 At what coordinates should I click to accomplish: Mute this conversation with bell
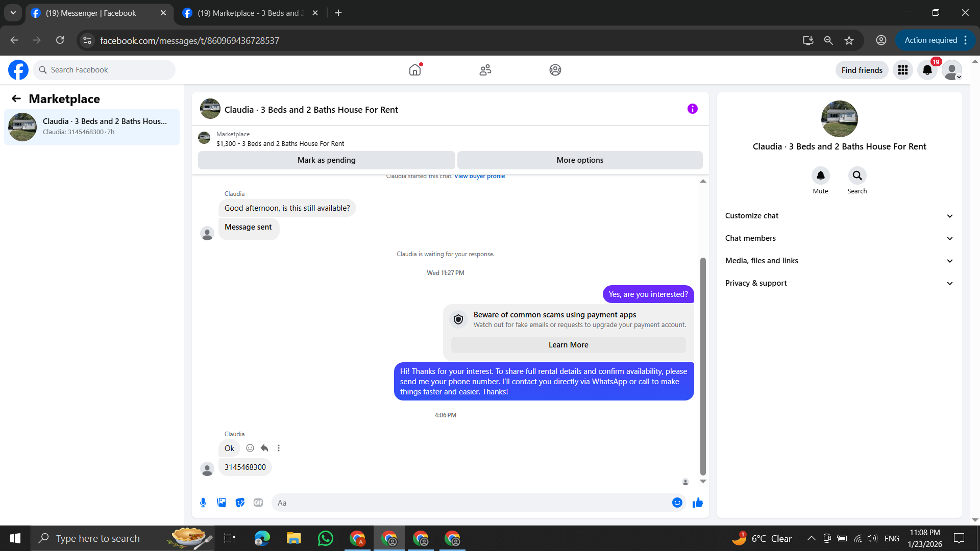pos(820,176)
